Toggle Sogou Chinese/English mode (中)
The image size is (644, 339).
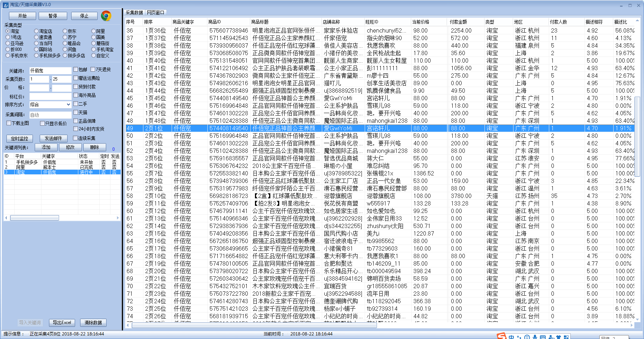point(511,337)
